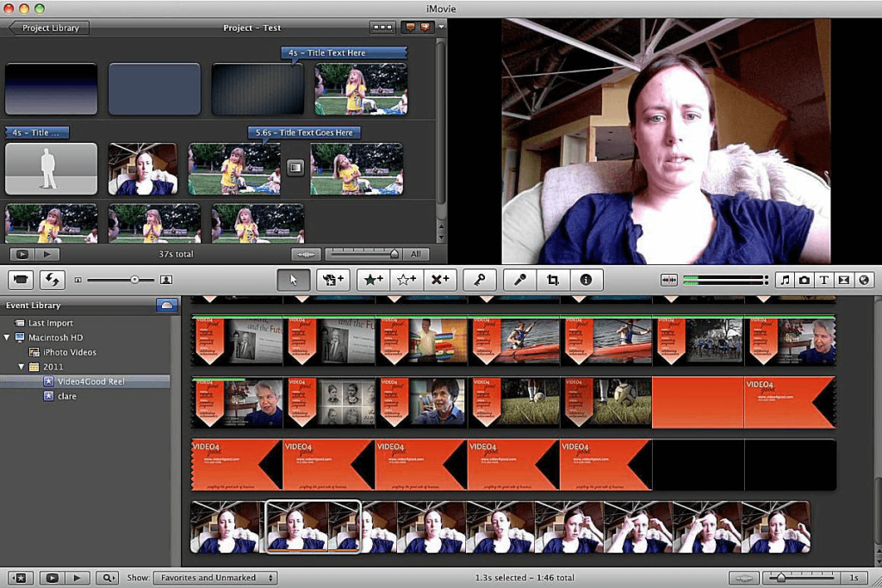Select the silhouette placeholder clip in project
The width and height of the screenshot is (882, 588).
pos(51,169)
